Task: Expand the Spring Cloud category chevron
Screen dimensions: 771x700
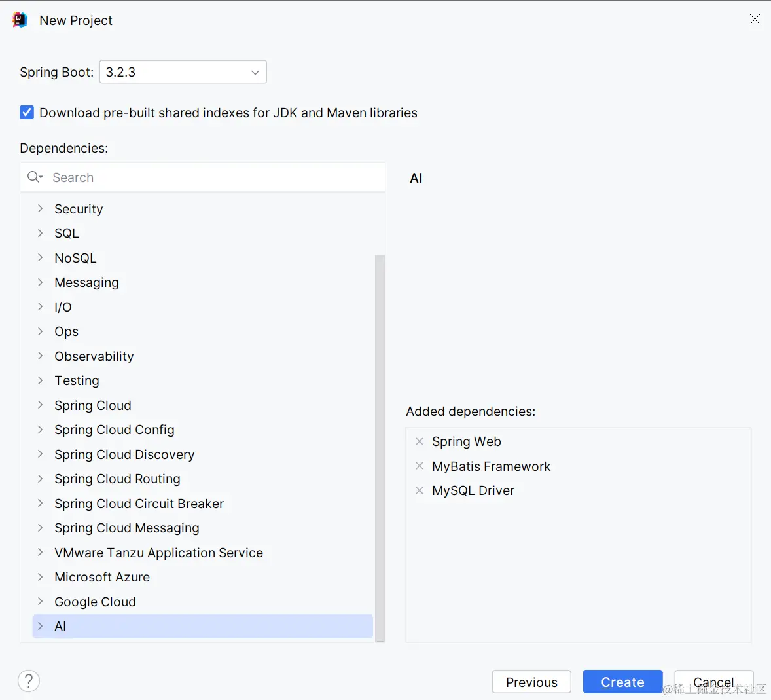Action: point(41,405)
